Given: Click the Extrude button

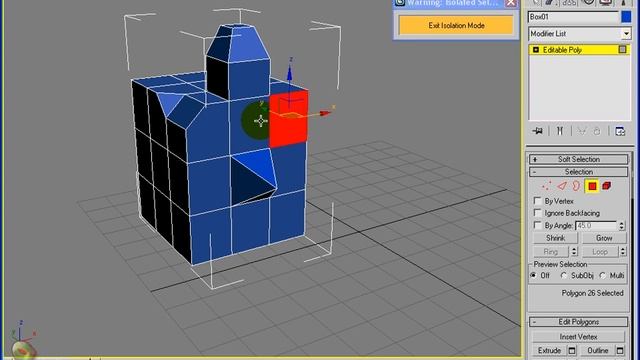Looking at the screenshot, I should pyautogui.click(x=549, y=351).
